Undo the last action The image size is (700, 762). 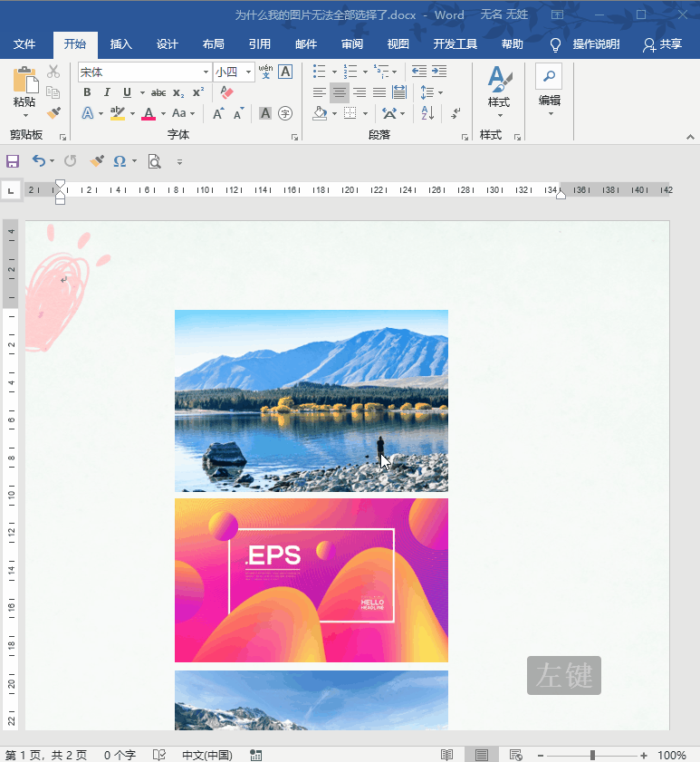click(38, 161)
